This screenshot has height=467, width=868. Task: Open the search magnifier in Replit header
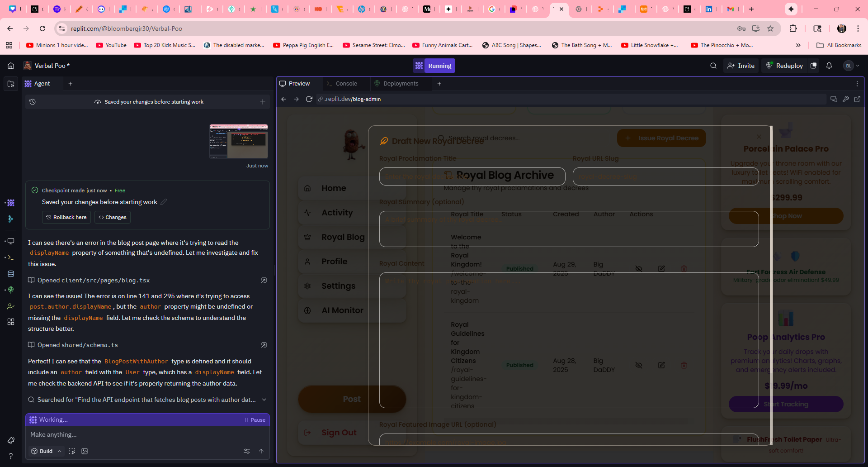(713, 66)
